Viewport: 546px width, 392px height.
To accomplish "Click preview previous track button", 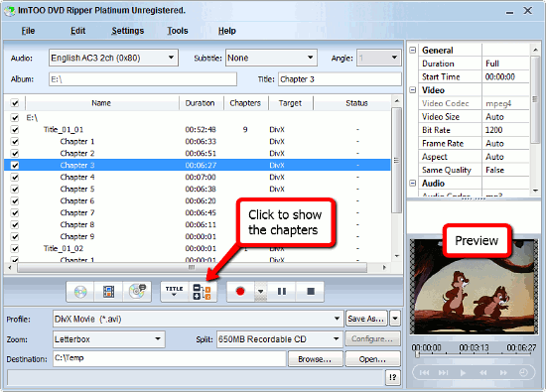I will tap(424, 373).
